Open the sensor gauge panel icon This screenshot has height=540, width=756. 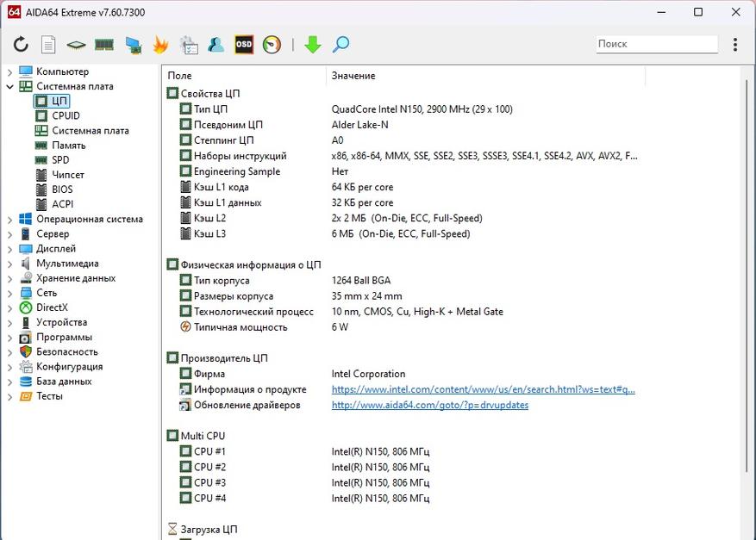point(272,45)
